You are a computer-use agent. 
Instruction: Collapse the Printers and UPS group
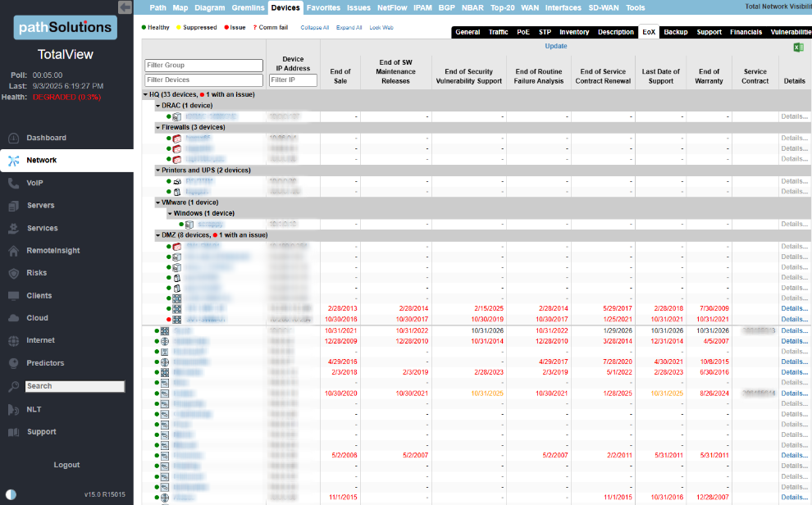click(158, 171)
